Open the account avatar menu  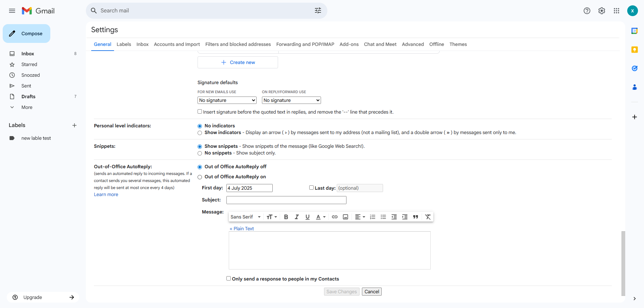coord(633,11)
